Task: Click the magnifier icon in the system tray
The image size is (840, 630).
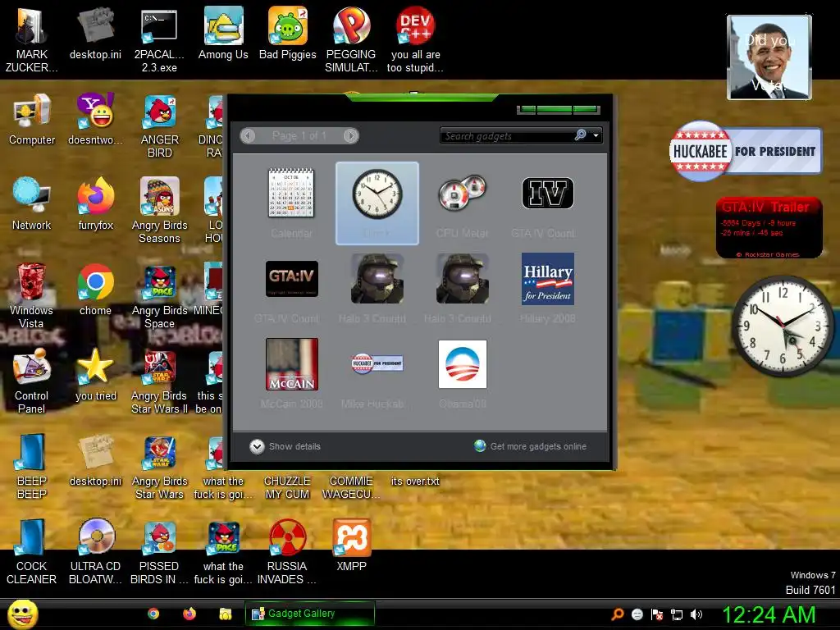Action: tap(618, 614)
